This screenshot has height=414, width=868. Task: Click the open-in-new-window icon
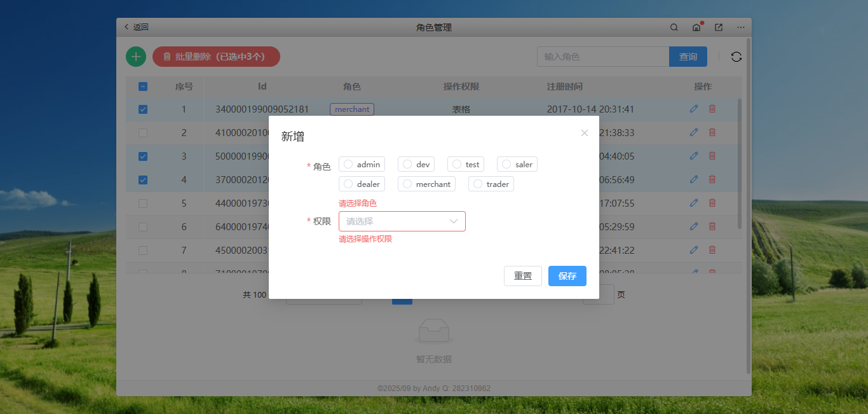click(718, 27)
